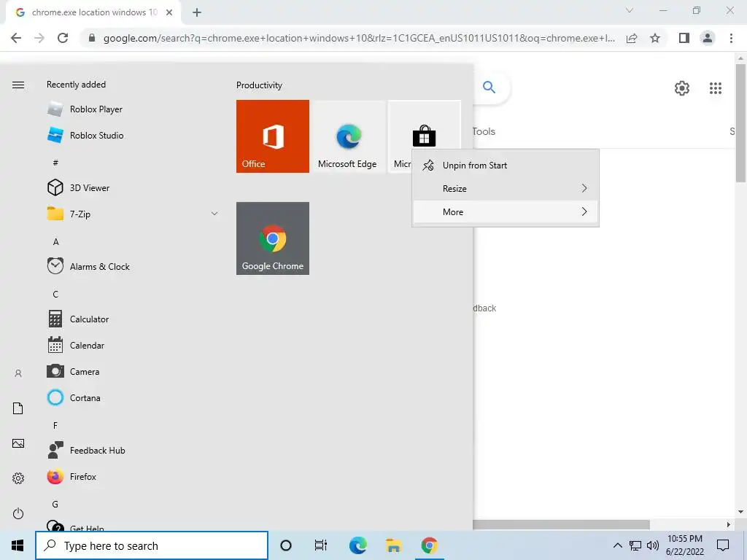
Task: Open Google quick settings gear
Action: tap(682, 88)
